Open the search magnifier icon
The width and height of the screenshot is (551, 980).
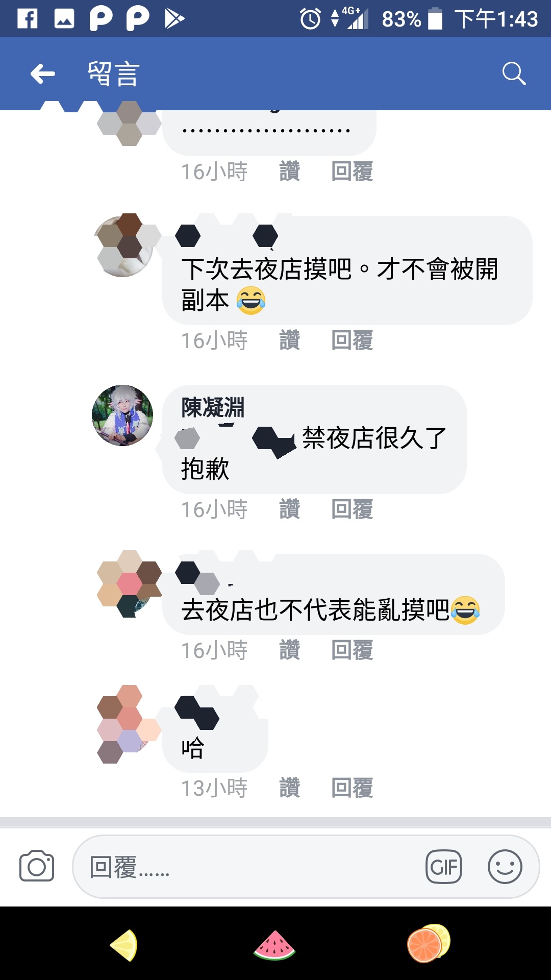514,74
